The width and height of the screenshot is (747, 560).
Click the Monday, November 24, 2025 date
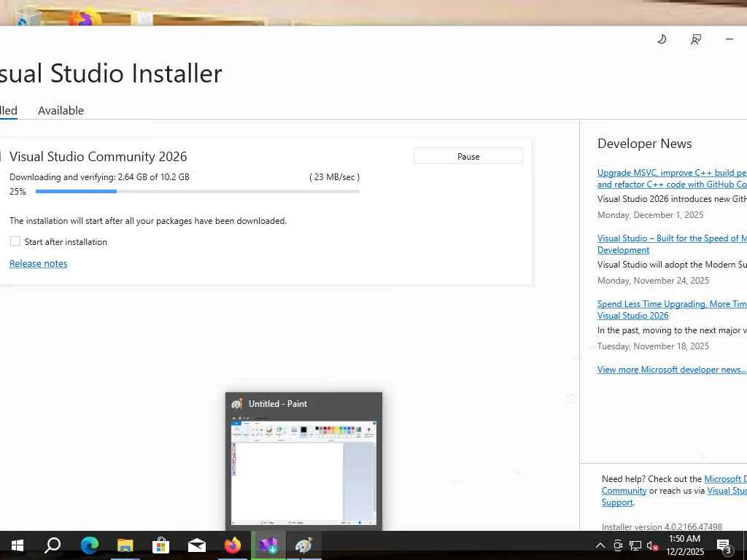pos(653,281)
